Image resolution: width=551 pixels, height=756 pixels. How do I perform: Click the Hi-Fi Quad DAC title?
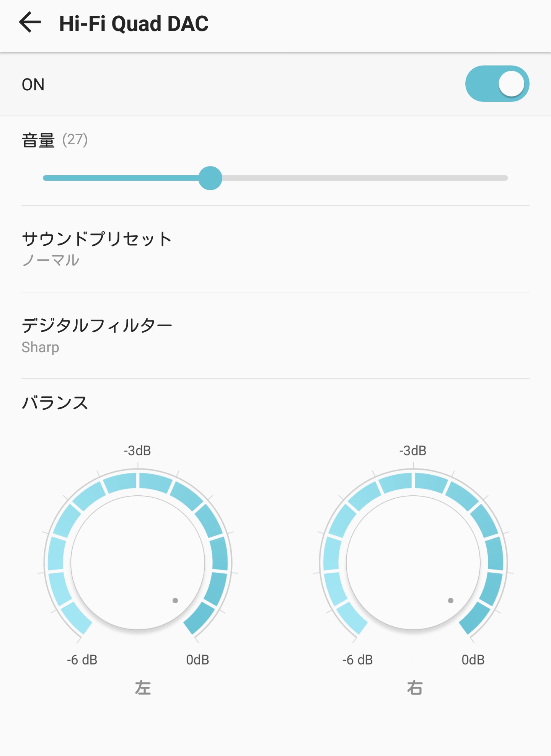(134, 23)
